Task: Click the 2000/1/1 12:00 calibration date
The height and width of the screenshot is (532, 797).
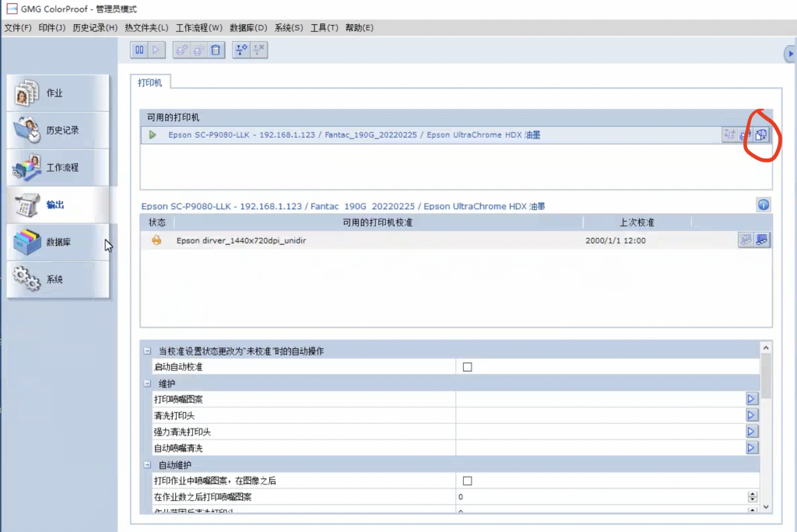Action: [616, 240]
